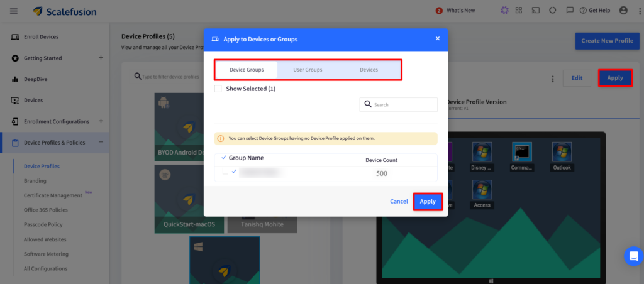Viewport: 644px width, 284px height.
Task: Open Passcode Policy in sidebar
Action: point(43,224)
